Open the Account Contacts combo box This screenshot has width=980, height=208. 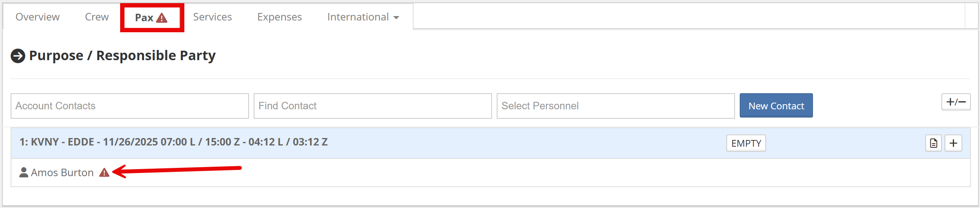[x=130, y=106]
